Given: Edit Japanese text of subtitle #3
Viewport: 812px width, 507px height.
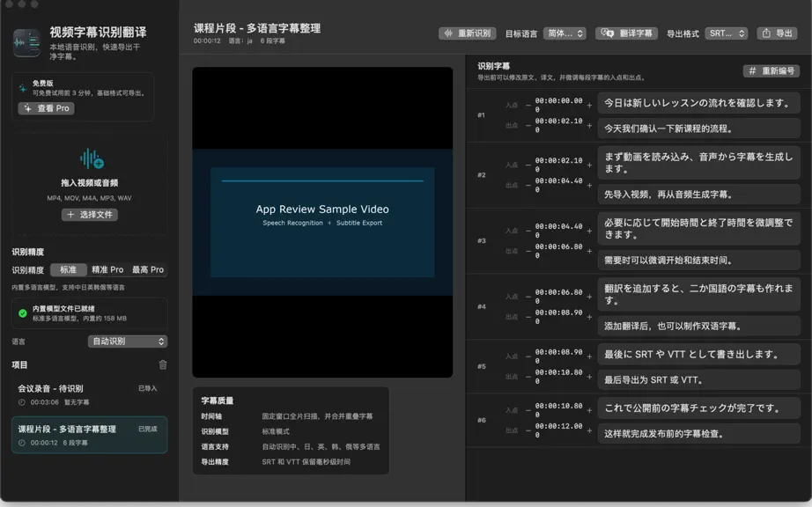Looking at the screenshot, I should coord(698,228).
